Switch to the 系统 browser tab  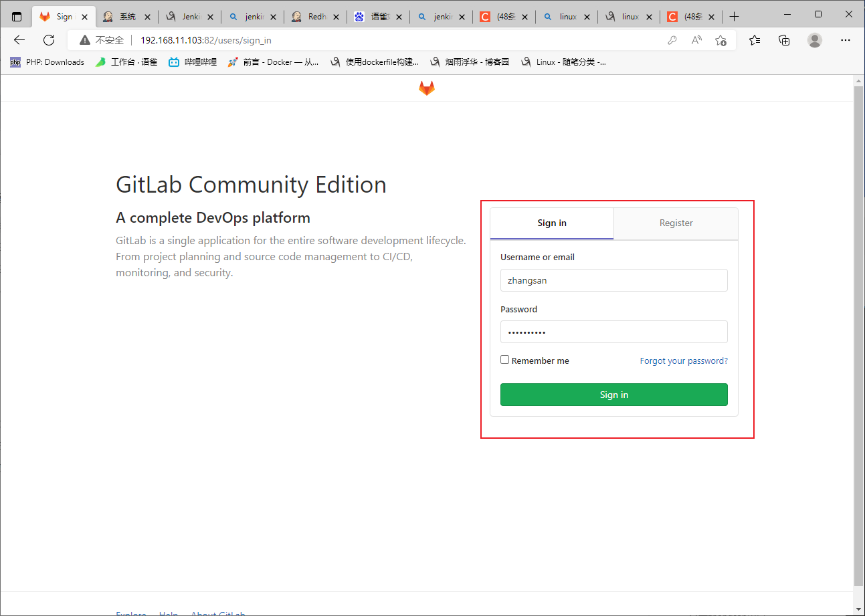[x=126, y=17]
